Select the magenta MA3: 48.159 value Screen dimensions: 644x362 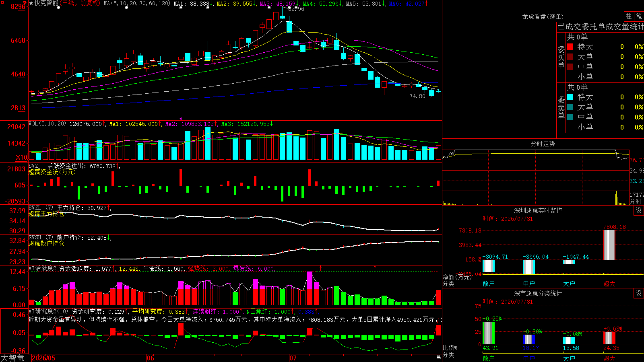pyautogui.click(x=278, y=4)
